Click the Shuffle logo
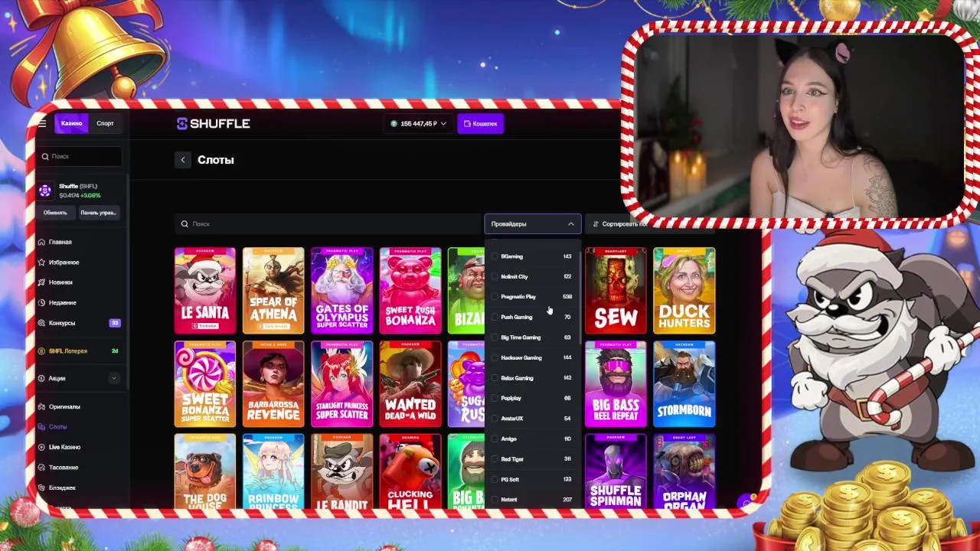This screenshot has width=980, height=551. click(214, 123)
